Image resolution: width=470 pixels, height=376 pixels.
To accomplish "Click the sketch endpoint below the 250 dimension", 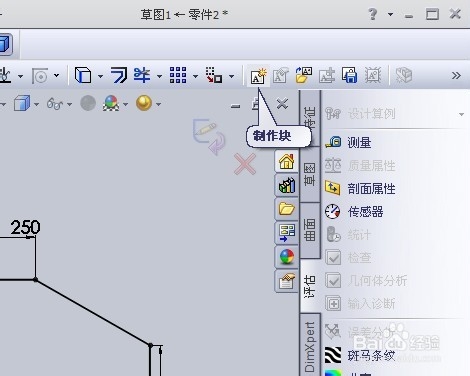I will click(x=36, y=279).
